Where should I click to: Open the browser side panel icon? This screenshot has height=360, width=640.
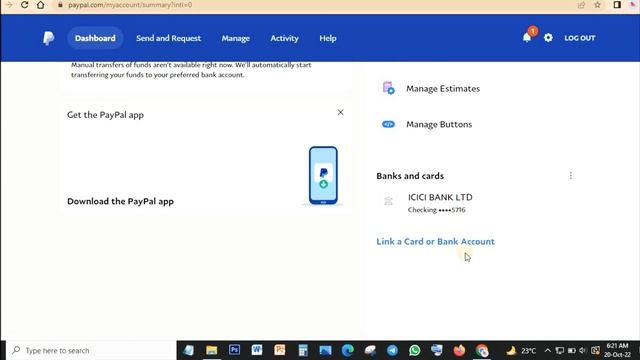[617, 5]
